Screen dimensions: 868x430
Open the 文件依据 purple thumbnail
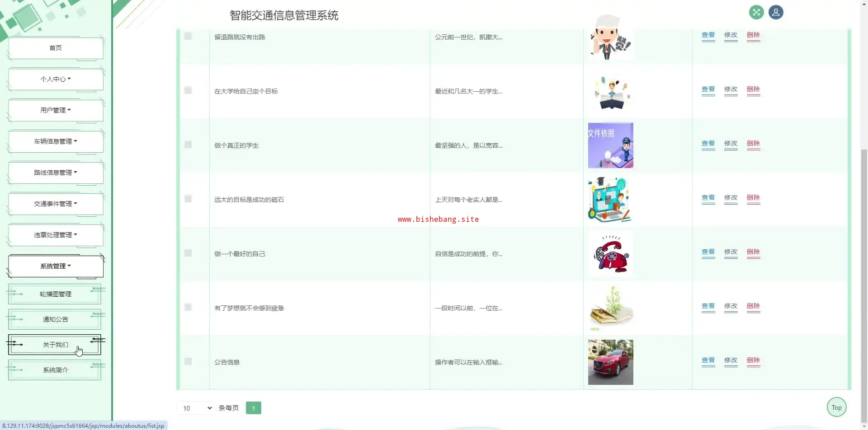click(611, 145)
